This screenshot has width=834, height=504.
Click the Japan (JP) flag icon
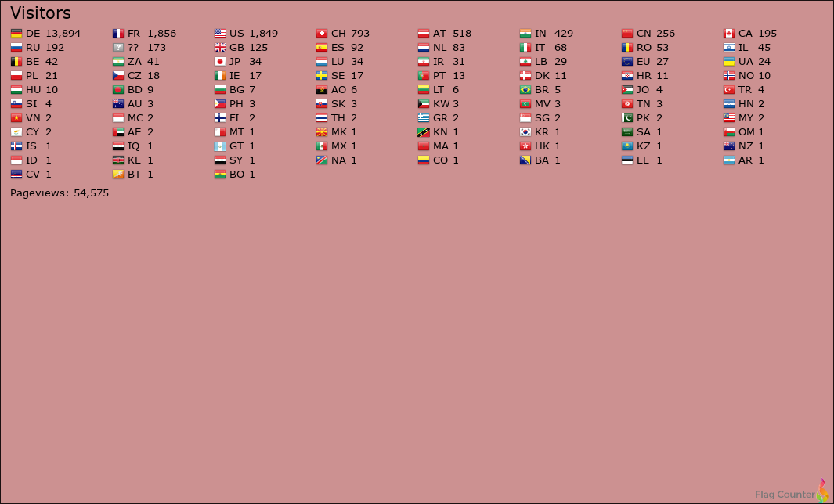click(219, 62)
